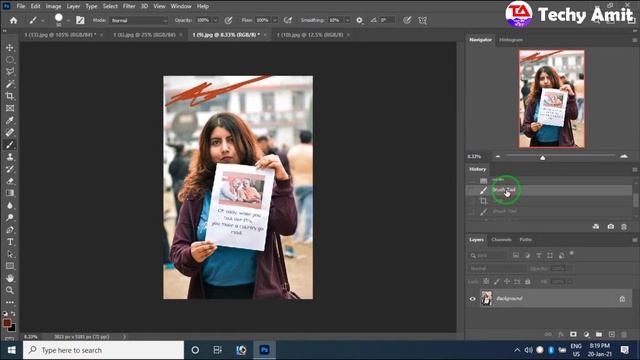Select the Rectangle shape tool

tap(10, 266)
